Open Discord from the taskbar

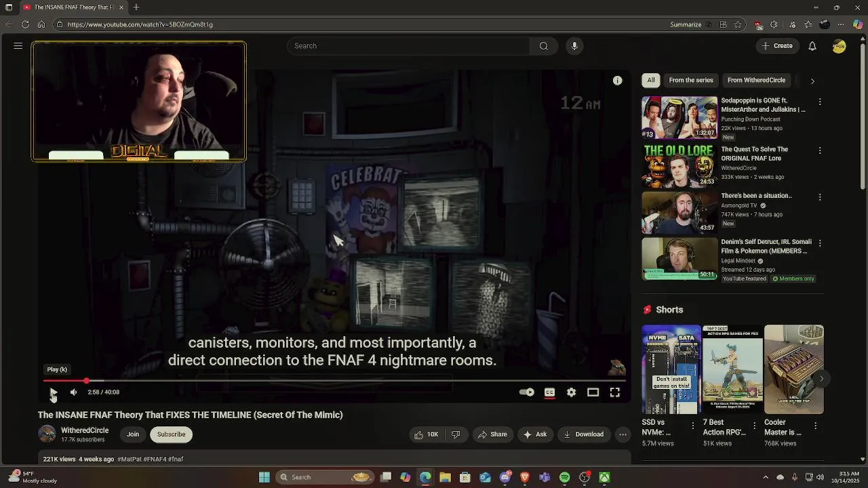tap(505, 477)
